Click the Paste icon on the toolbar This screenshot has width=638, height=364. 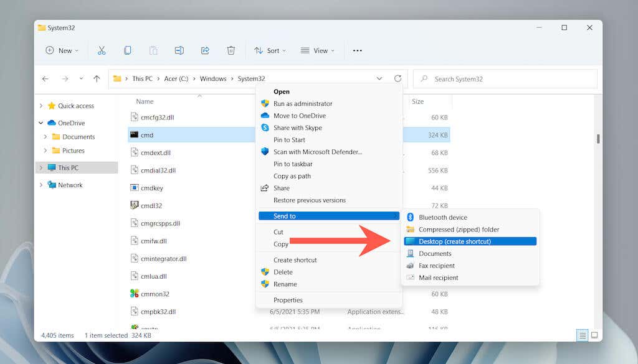tap(153, 50)
